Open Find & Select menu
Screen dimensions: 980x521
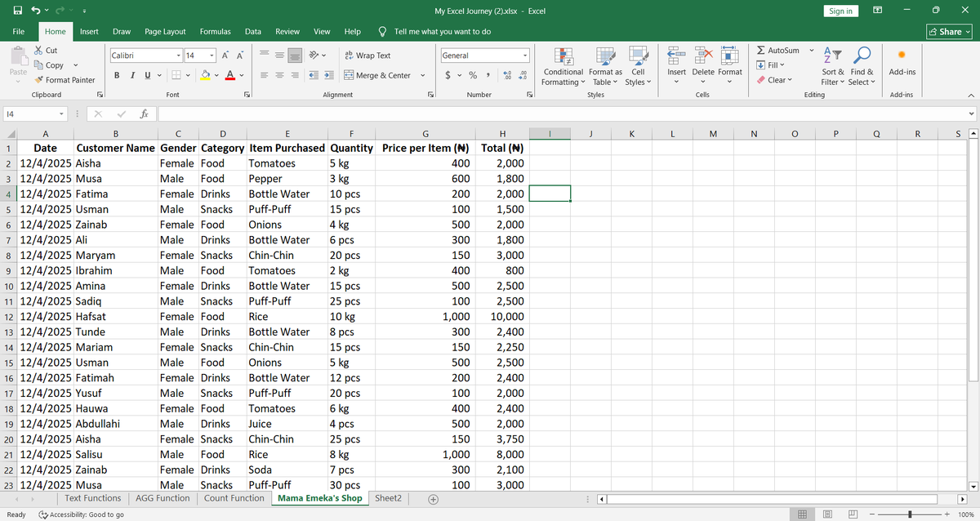(x=860, y=67)
